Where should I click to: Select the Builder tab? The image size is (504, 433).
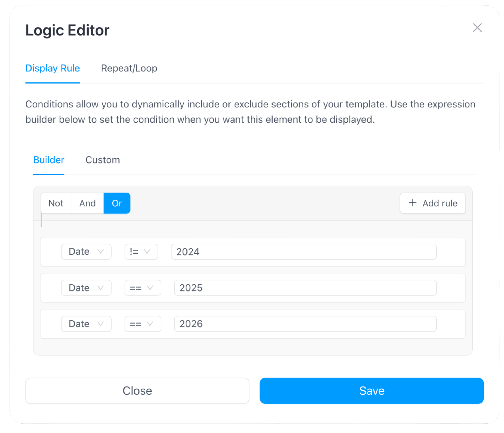coord(49,160)
